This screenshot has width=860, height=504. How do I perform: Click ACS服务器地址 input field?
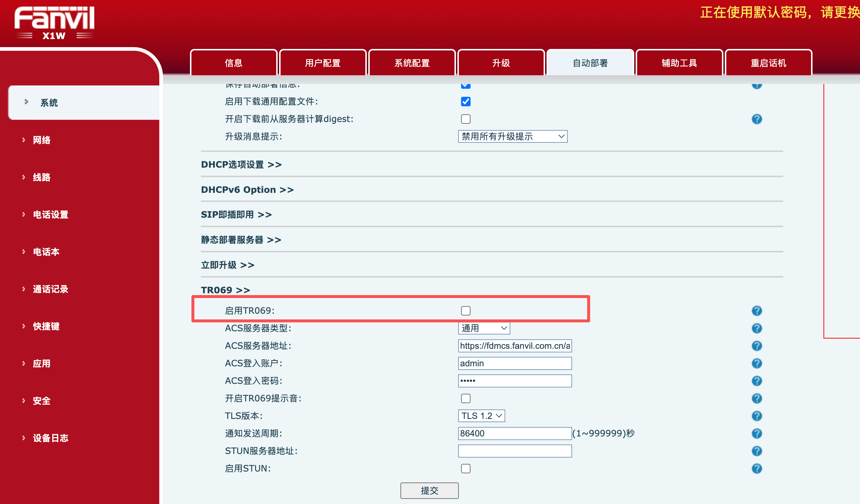(x=515, y=346)
